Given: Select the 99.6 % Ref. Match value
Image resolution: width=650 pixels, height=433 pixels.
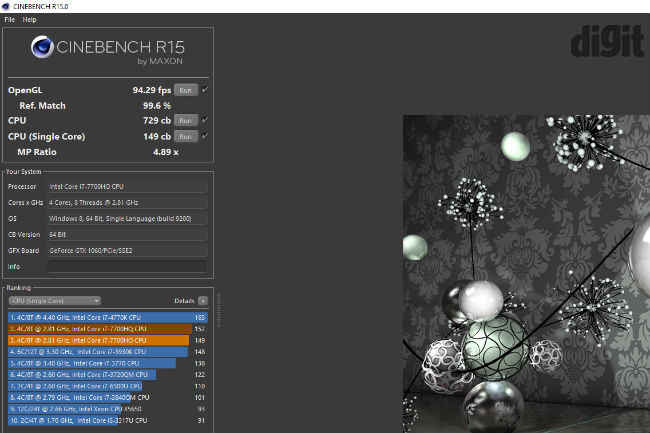Looking at the screenshot, I should (x=157, y=106).
